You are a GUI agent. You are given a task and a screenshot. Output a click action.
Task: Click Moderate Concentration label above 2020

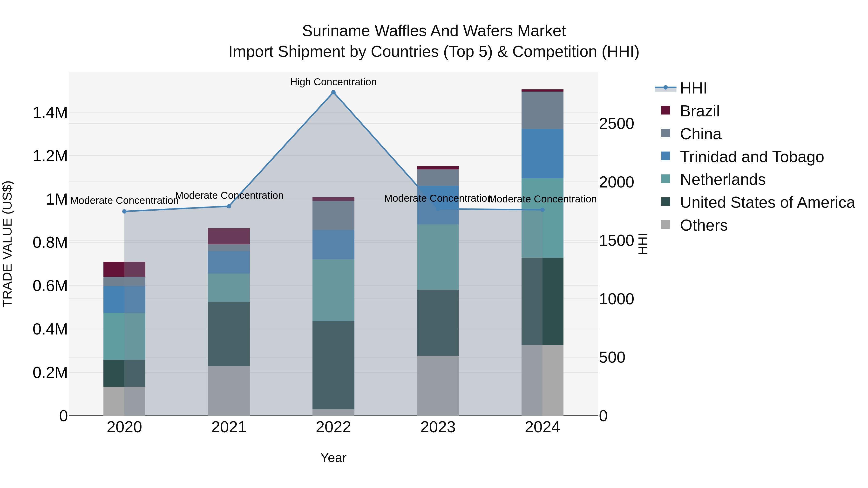[124, 201]
